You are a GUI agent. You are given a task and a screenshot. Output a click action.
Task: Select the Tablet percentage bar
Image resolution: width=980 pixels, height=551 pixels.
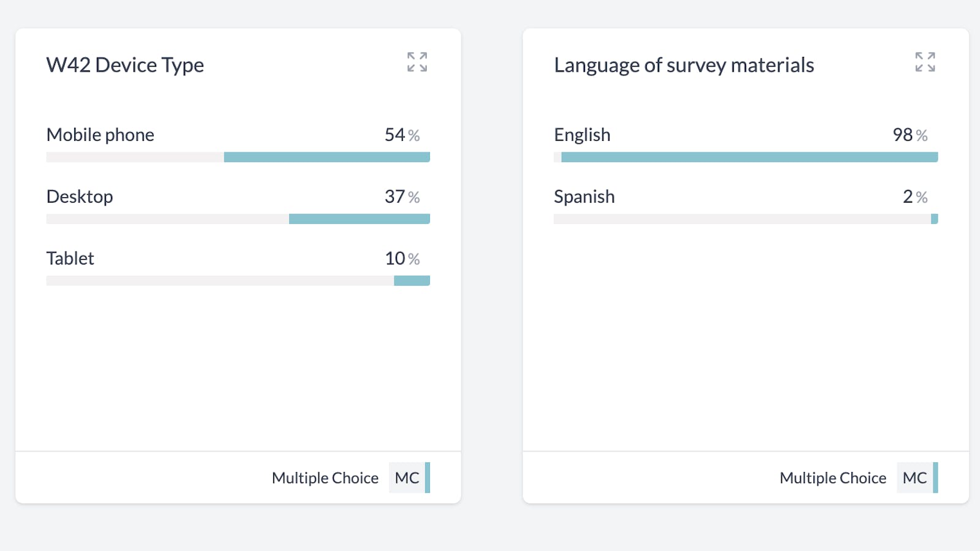[x=412, y=281]
